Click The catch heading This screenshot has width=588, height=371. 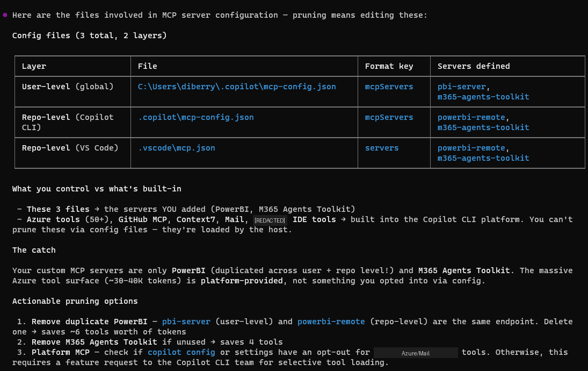pos(34,250)
